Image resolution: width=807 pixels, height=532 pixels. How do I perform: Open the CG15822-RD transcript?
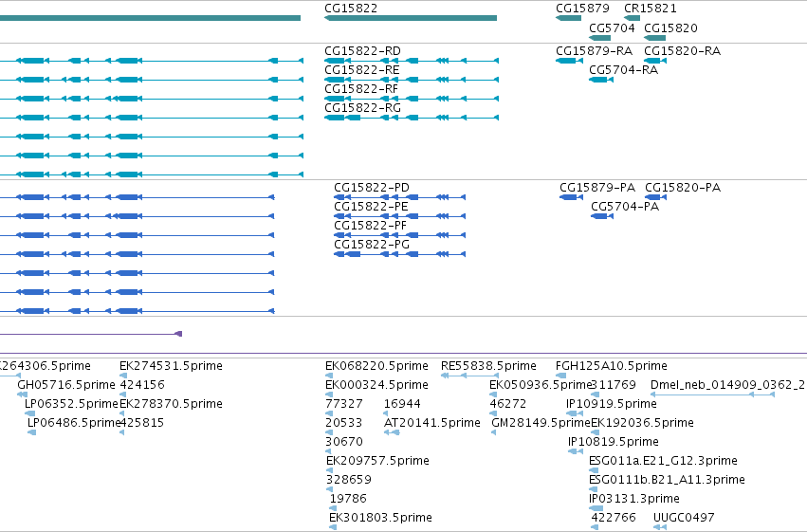(x=412, y=61)
